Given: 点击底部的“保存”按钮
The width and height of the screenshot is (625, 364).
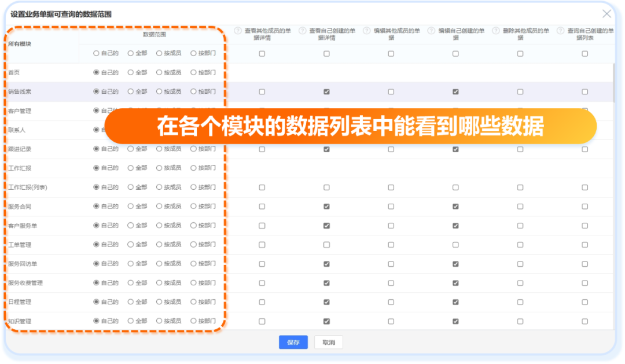Looking at the screenshot, I should point(293,342).
